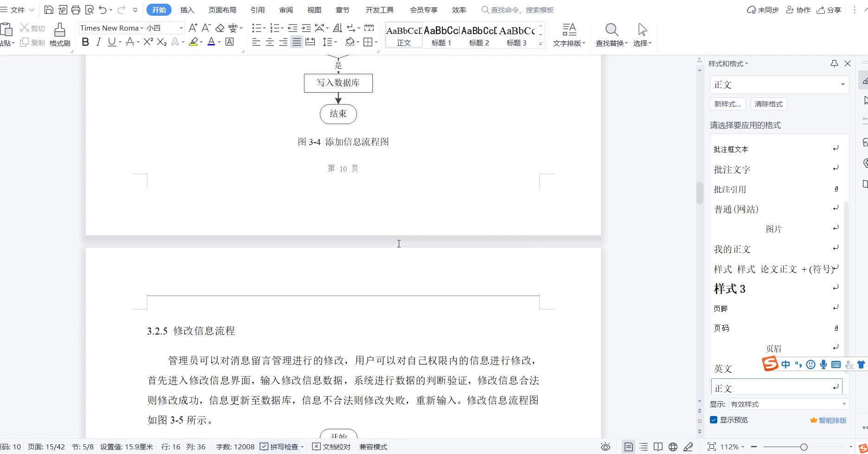Viewport: 868px width, 454px height.
Task: Click the print icon
Action: point(76,10)
